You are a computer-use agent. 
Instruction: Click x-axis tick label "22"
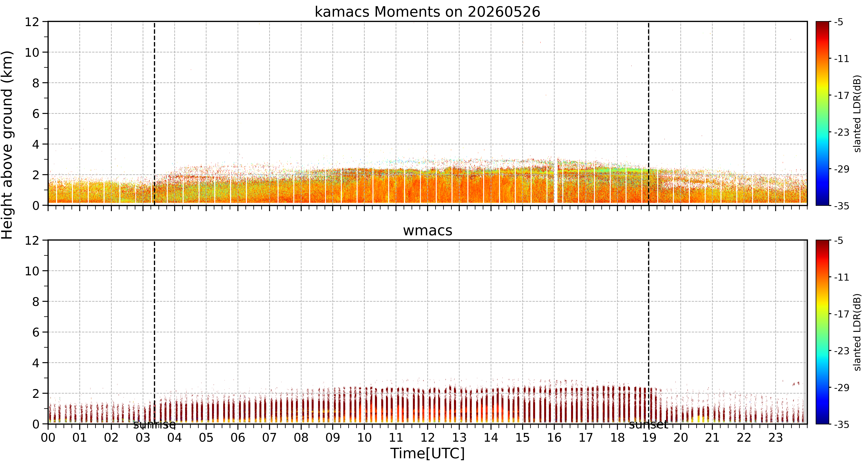pyautogui.click(x=744, y=438)
